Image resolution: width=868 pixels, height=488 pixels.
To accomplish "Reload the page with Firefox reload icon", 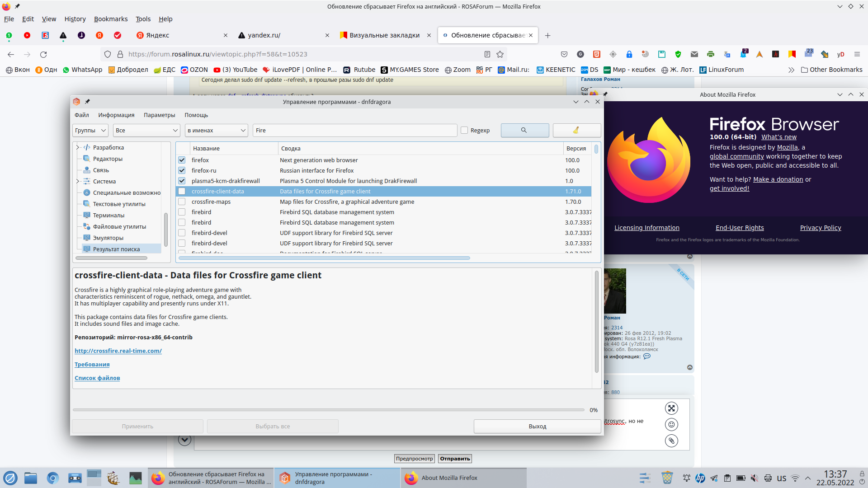I will point(43,54).
